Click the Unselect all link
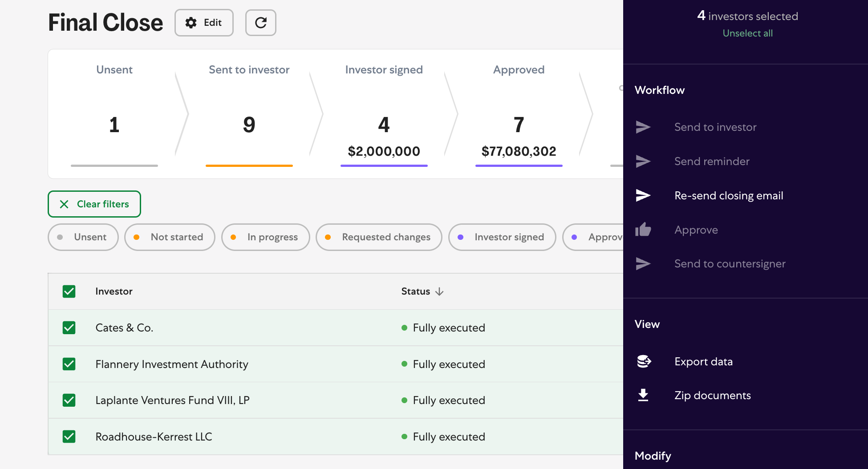Image resolution: width=868 pixels, height=469 pixels. point(747,33)
